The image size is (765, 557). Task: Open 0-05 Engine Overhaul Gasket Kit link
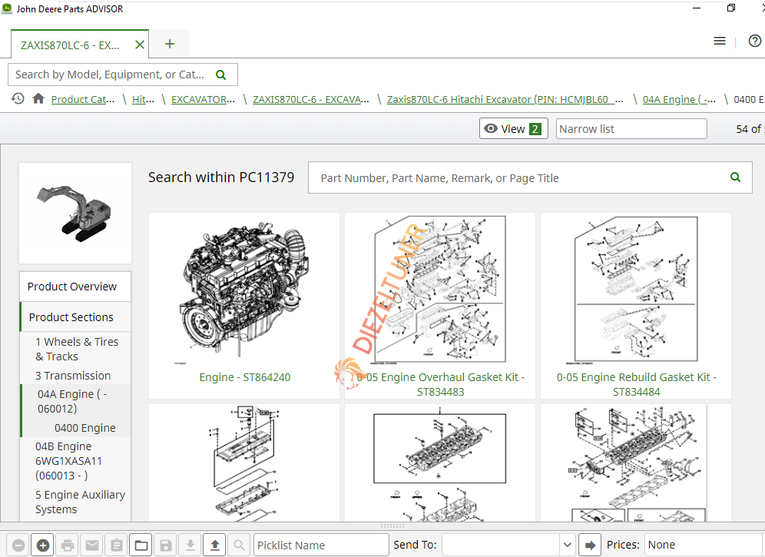440,384
